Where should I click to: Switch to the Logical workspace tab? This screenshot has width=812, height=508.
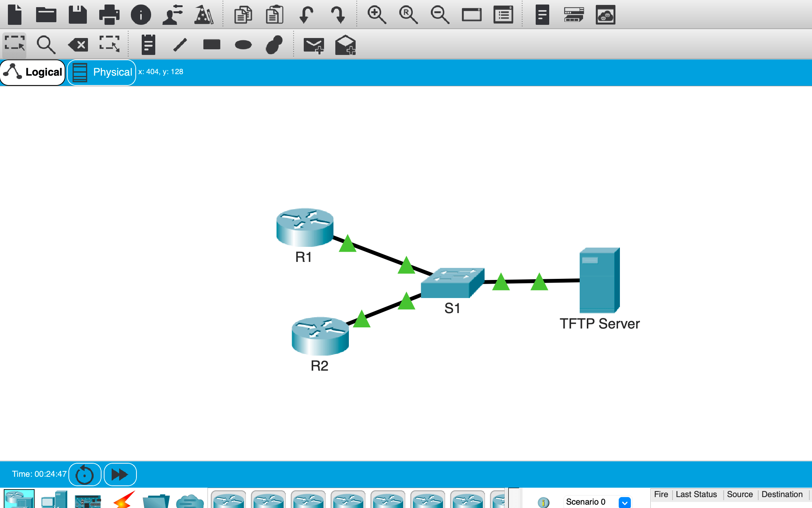click(33, 72)
